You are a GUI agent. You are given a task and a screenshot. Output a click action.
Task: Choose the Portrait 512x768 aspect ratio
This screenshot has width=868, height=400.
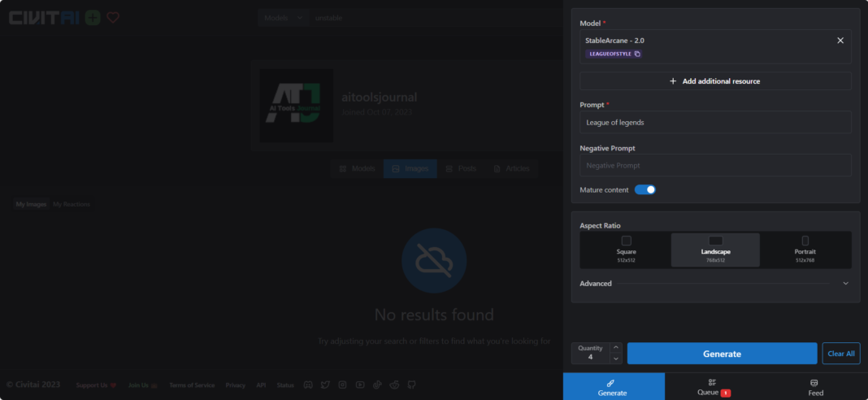[805, 250]
